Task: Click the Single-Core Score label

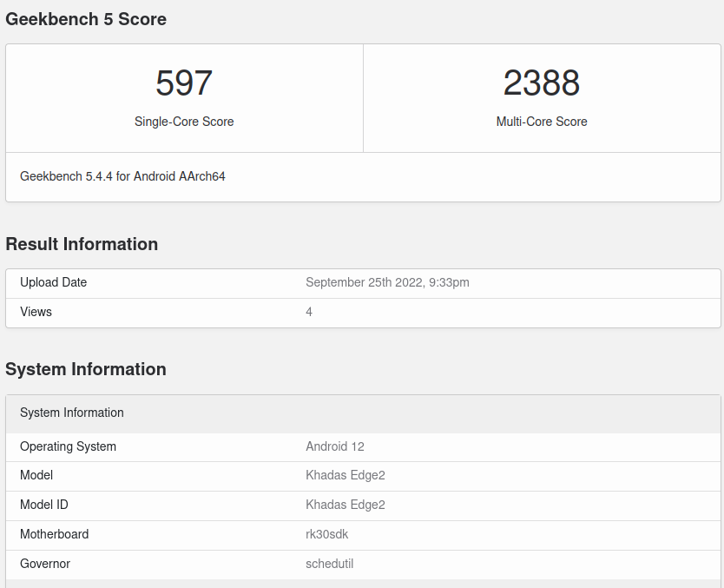Action: pyautogui.click(x=184, y=122)
